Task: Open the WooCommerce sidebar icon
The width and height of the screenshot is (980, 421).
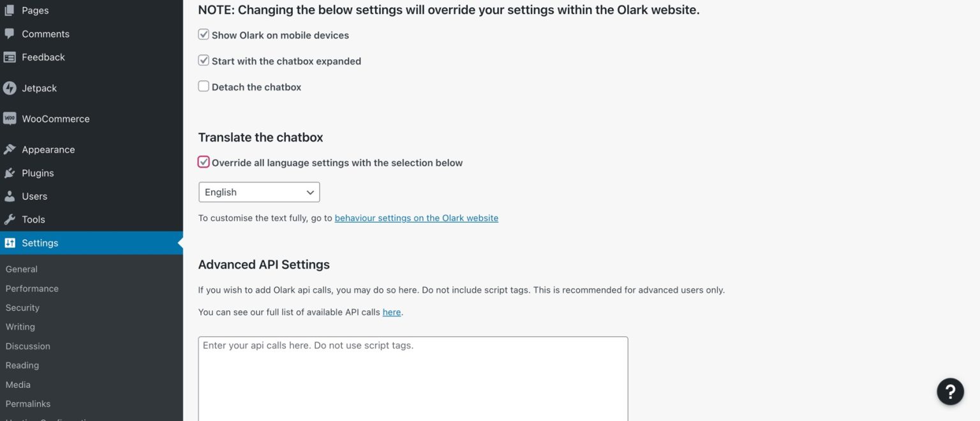Action: (9, 118)
